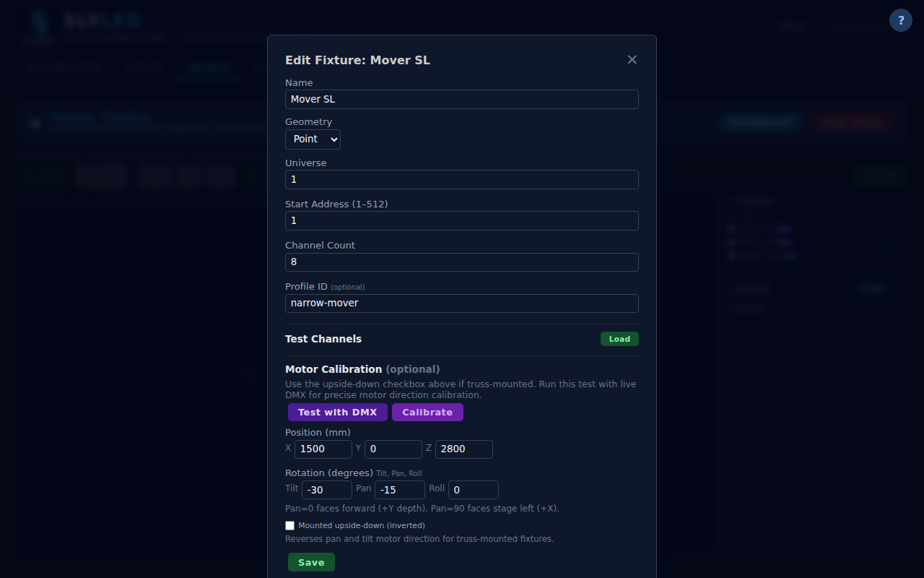The width and height of the screenshot is (924, 578).
Task: Edit the Profile ID field showing narrow-mover
Action: (x=461, y=303)
